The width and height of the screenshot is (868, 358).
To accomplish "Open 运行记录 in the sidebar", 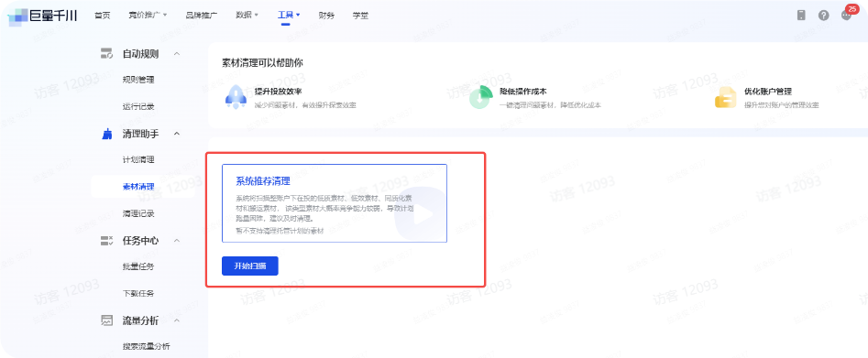I will (138, 107).
